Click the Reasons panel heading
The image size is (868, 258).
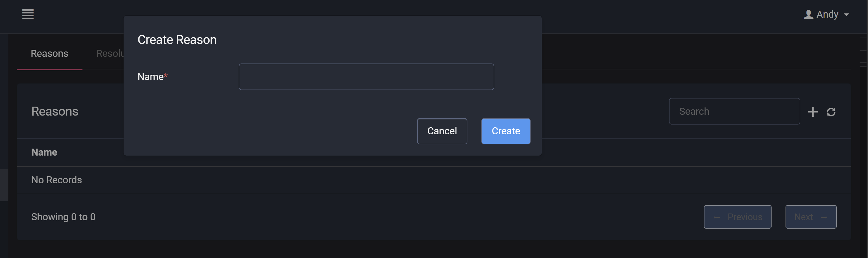(55, 111)
